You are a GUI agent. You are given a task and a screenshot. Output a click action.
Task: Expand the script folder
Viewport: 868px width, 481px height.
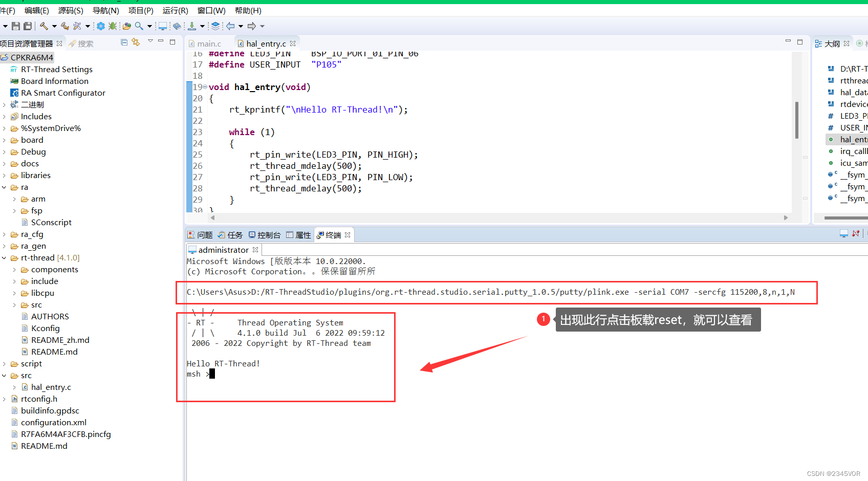click(4, 364)
